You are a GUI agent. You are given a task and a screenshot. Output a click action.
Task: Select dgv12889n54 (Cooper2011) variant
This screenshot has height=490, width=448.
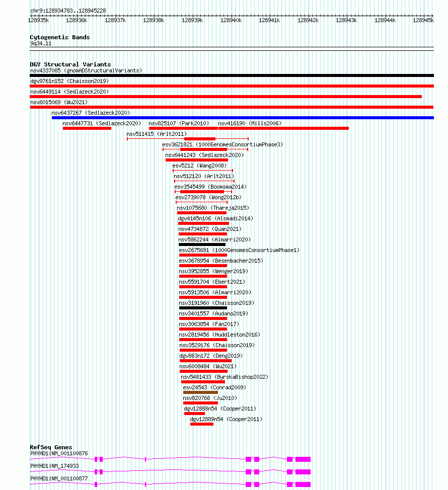pos(226,420)
